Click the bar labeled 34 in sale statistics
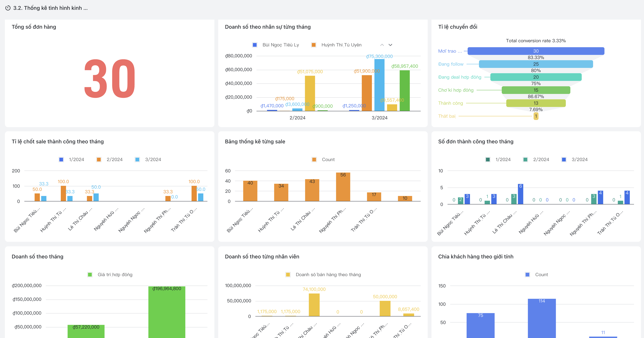 coord(281,192)
